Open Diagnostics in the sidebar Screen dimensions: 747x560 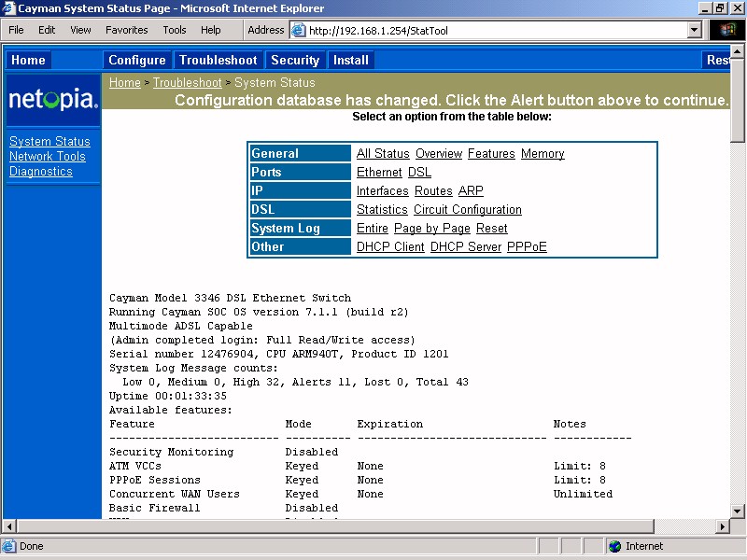pos(41,172)
